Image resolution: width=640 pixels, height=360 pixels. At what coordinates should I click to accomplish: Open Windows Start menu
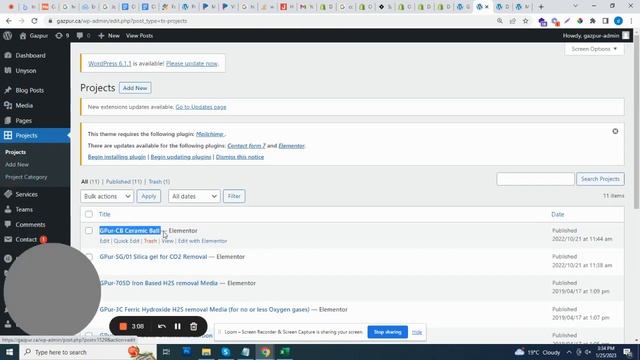[9, 352]
